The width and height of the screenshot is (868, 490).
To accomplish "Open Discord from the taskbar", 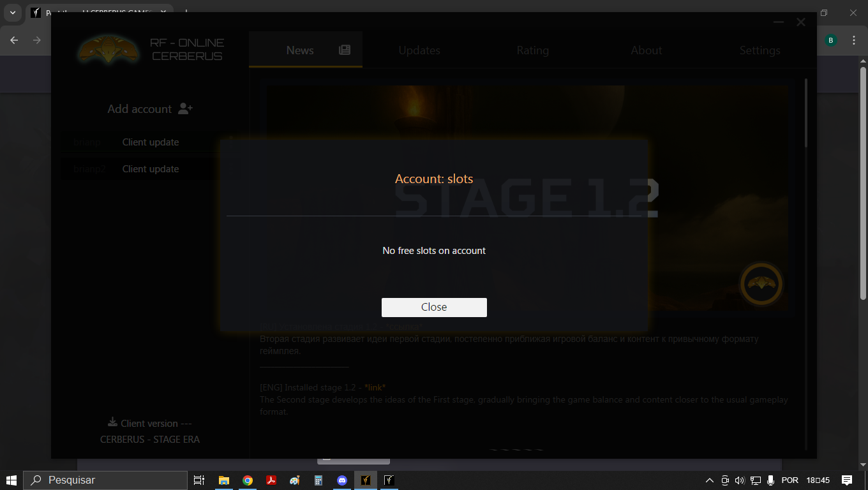I will (x=342, y=480).
